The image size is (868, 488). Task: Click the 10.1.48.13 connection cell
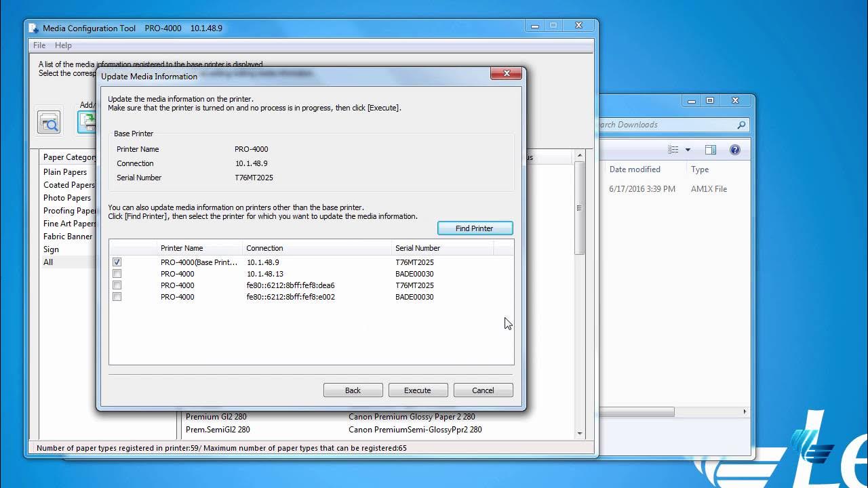[265, 274]
